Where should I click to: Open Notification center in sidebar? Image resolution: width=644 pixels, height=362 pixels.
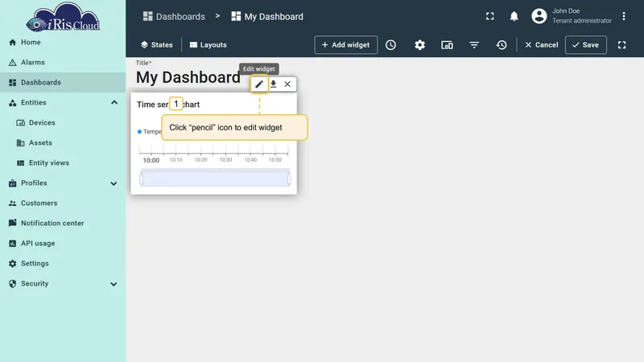[63, 224]
